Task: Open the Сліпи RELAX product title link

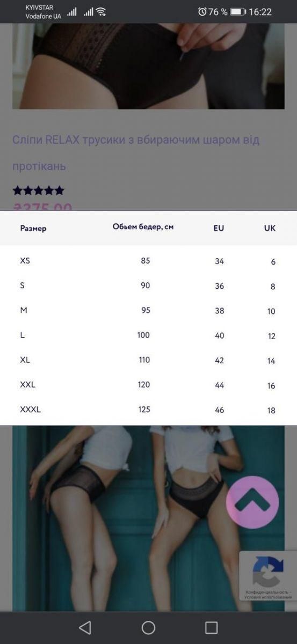Action: click(136, 153)
